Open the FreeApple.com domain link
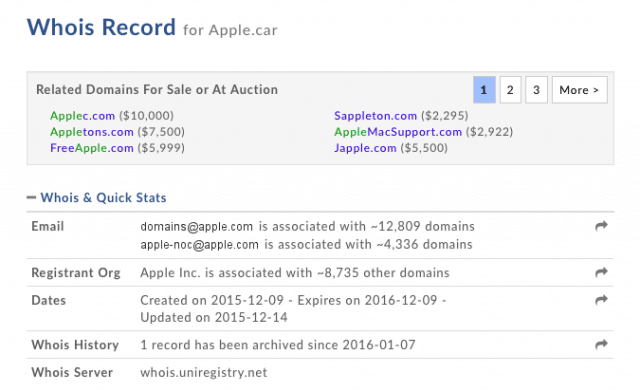This screenshot has height=392, width=640. 92,148
